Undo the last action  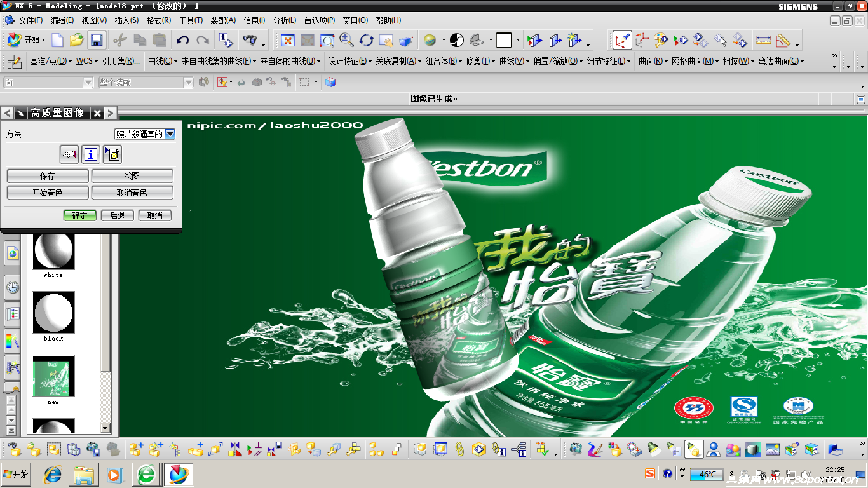click(182, 40)
